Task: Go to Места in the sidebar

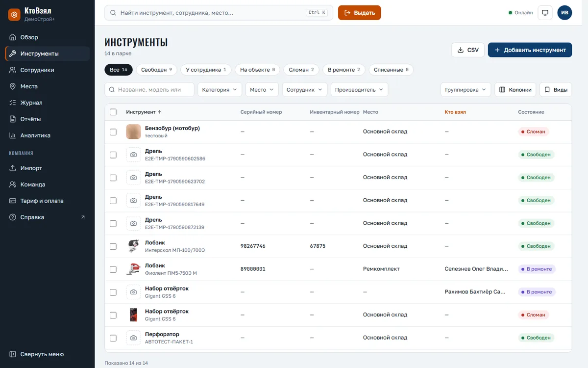Action: click(47, 86)
